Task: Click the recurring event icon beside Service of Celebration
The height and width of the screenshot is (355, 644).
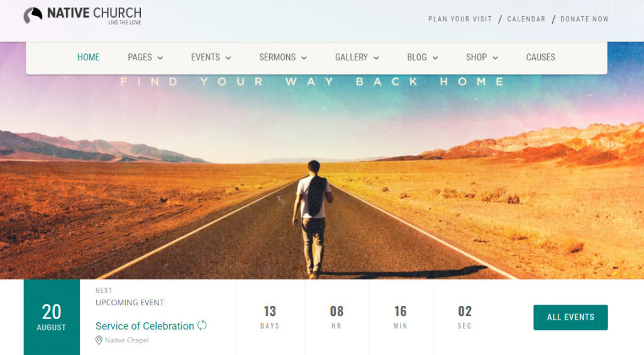Action: click(202, 325)
